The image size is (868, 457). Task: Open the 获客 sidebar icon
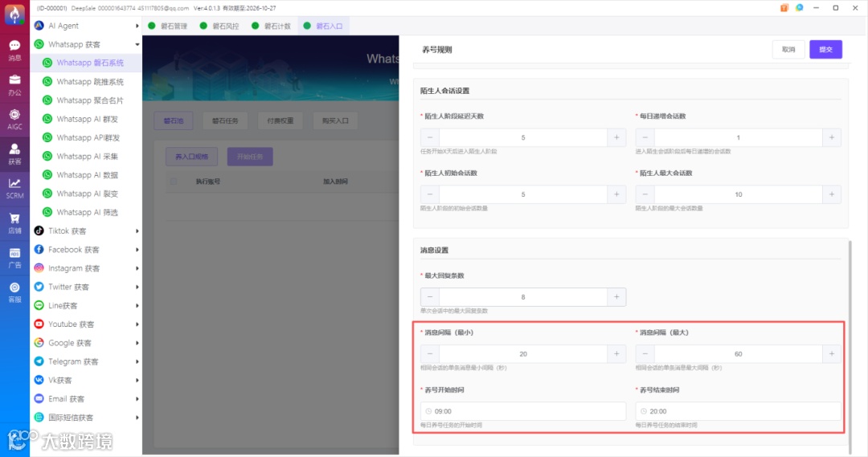click(15, 154)
